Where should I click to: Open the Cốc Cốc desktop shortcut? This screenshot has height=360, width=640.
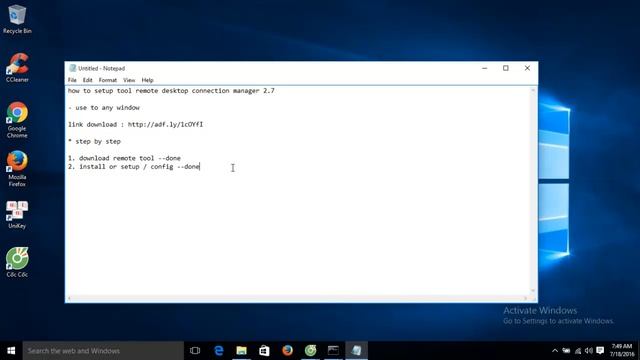17,262
